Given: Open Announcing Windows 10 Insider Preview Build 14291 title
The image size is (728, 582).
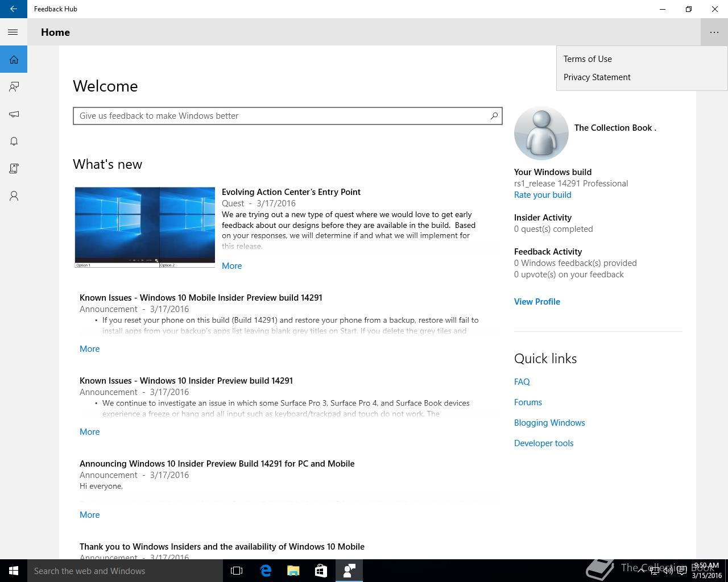Looking at the screenshot, I should tap(217, 464).
